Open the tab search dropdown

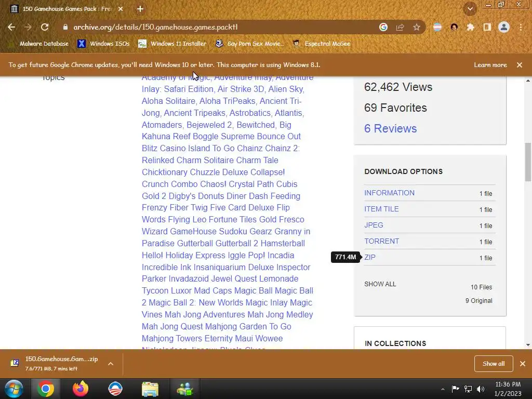[470, 9]
